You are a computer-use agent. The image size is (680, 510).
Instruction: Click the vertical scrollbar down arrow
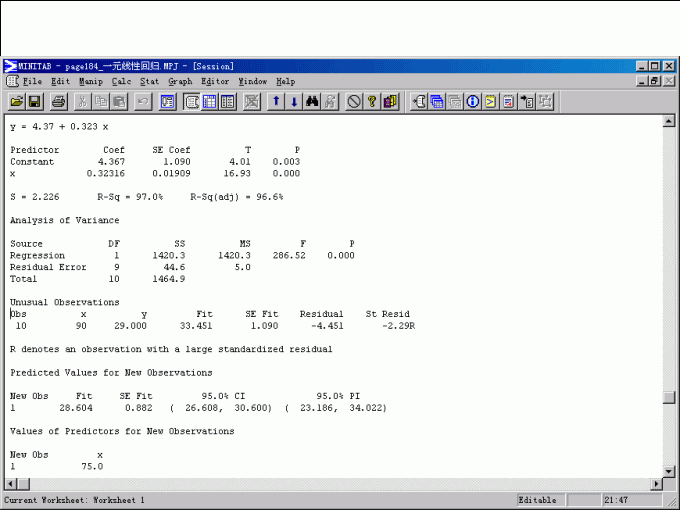[x=668, y=471]
